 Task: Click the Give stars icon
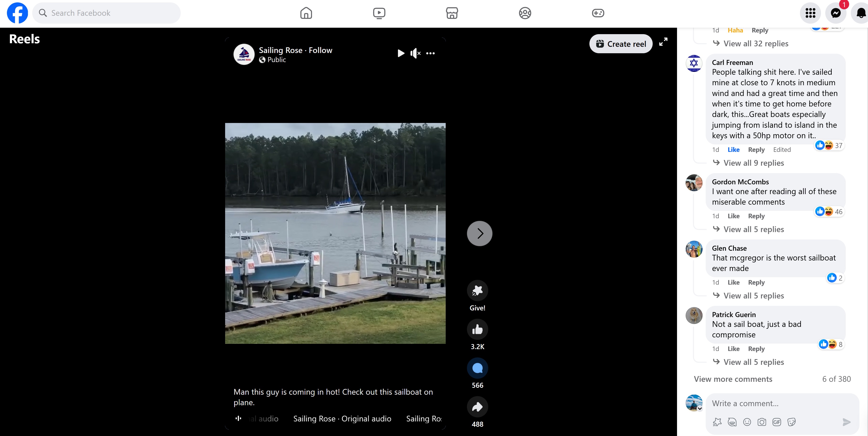(x=477, y=290)
